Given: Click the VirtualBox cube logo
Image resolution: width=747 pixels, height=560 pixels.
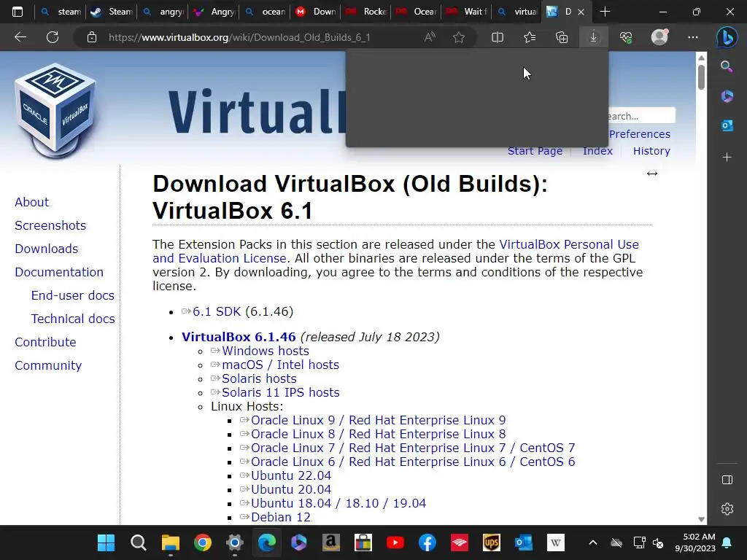Looking at the screenshot, I should tap(55, 110).
